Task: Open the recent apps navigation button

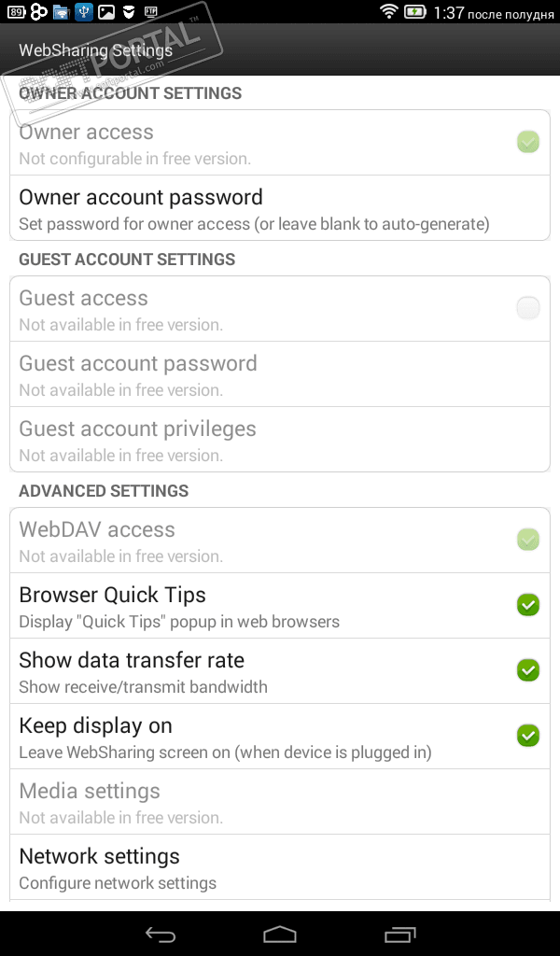Action: click(x=400, y=934)
